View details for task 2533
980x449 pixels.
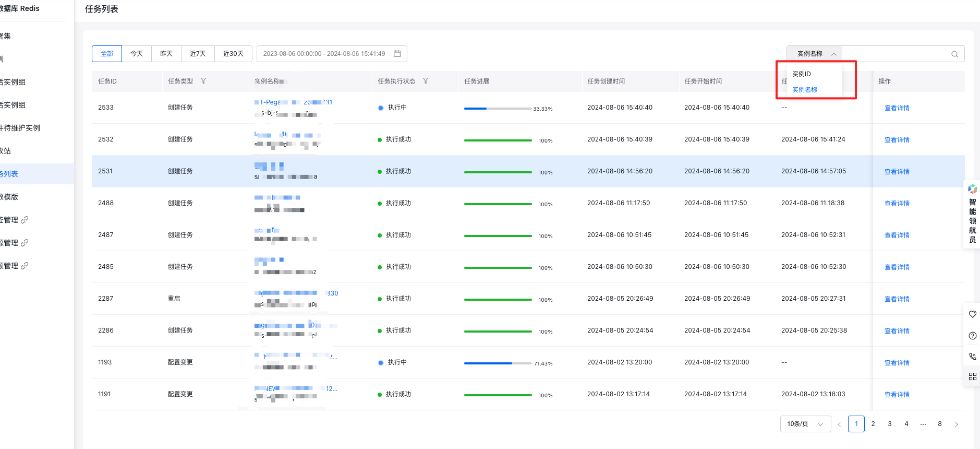point(897,108)
